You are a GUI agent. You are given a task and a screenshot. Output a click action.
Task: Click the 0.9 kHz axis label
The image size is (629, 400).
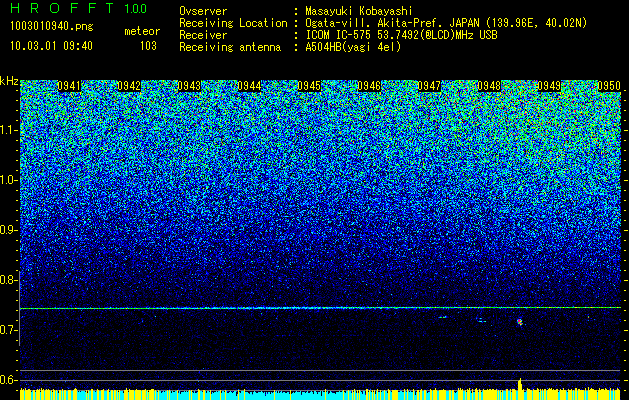9,230
